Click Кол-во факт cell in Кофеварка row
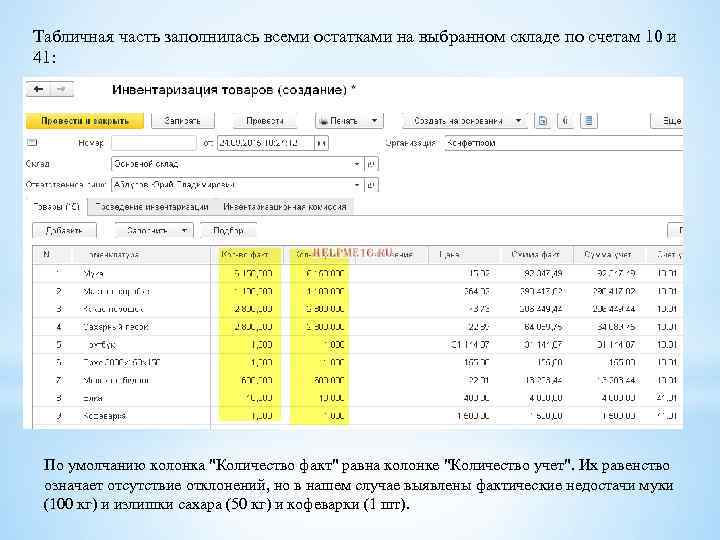The height and width of the screenshot is (540, 720). [247, 416]
